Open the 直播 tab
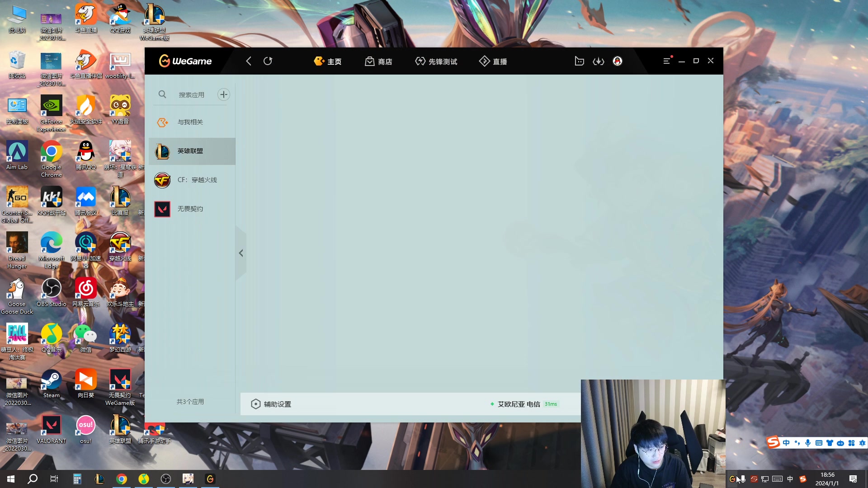The height and width of the screenshot is (488, 868). 493,61
